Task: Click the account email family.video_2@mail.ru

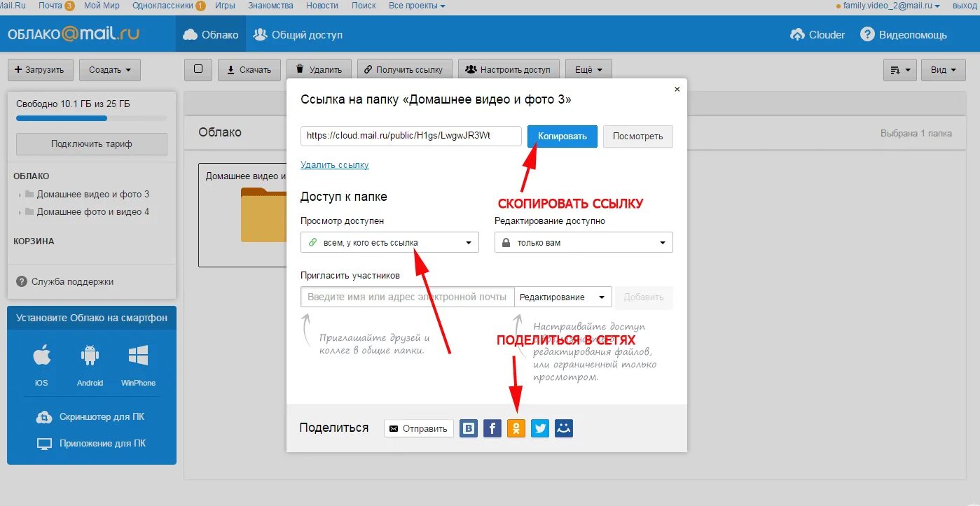Action: tap(888, 6)
